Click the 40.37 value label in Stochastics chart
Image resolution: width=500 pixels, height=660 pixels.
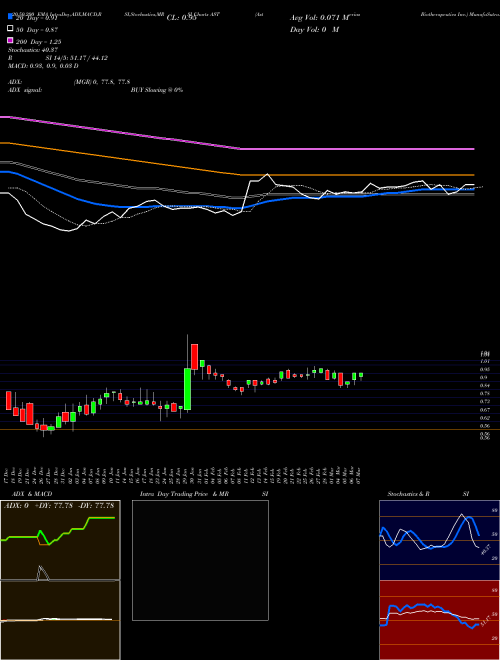[x=486, y=549]
